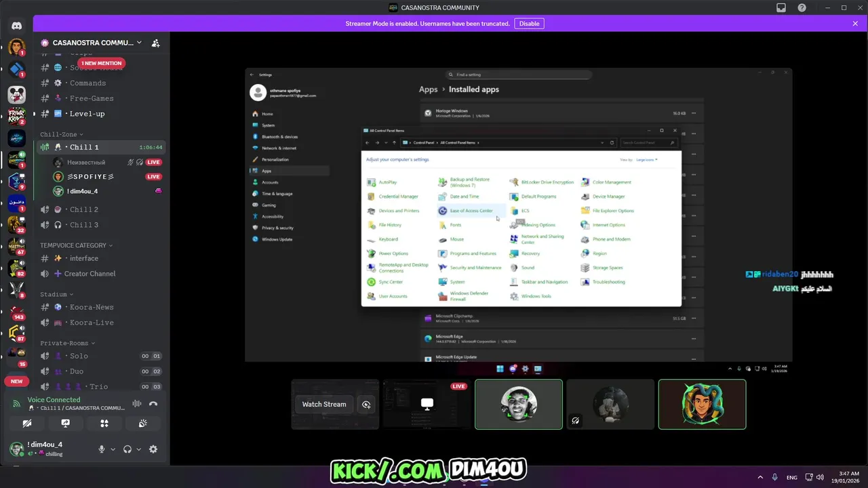
Task: Dismiss the streamer mode banner
Action: (x=855, y=24)
